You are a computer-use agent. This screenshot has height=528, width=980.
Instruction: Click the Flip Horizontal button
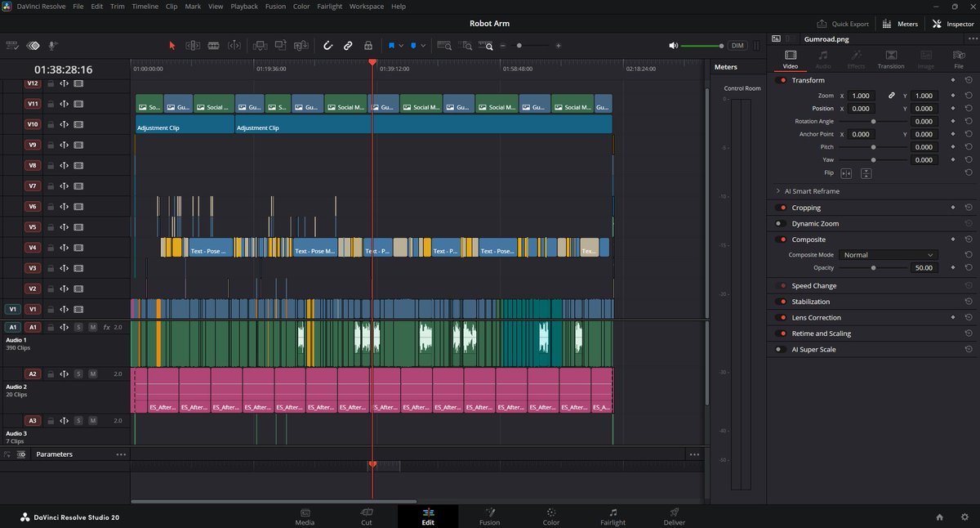click(x=846, y=173)
